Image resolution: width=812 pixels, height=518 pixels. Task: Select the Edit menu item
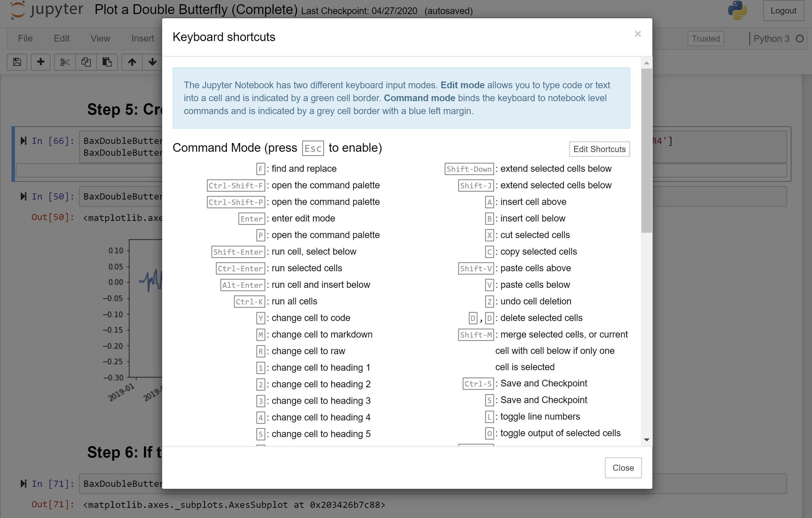[x=62, y=38]
